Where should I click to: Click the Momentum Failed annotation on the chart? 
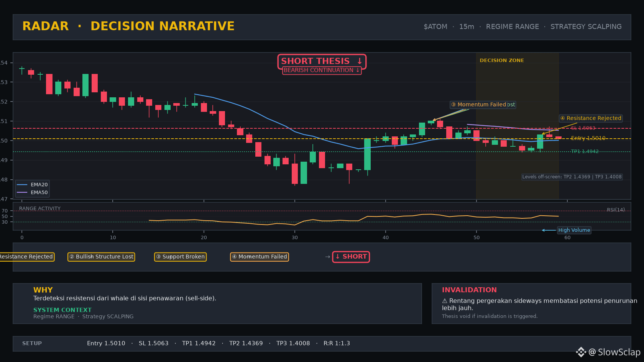tap(478, 105)
